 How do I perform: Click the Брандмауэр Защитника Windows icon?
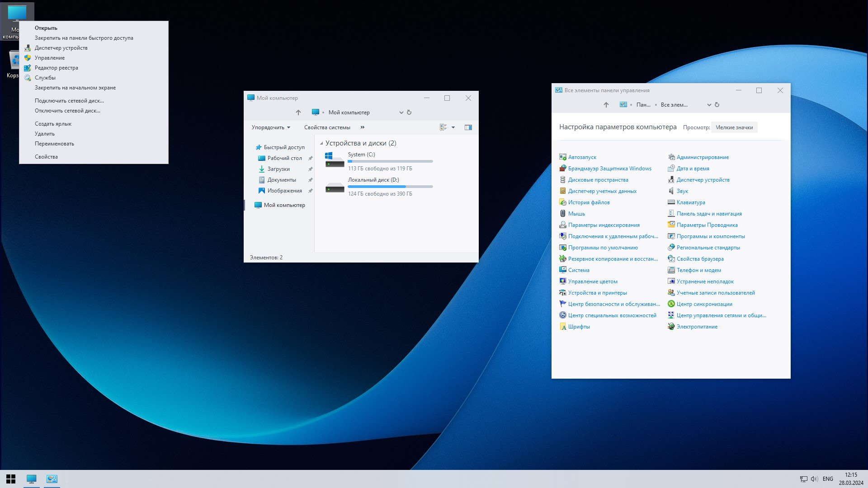(563, 169)
